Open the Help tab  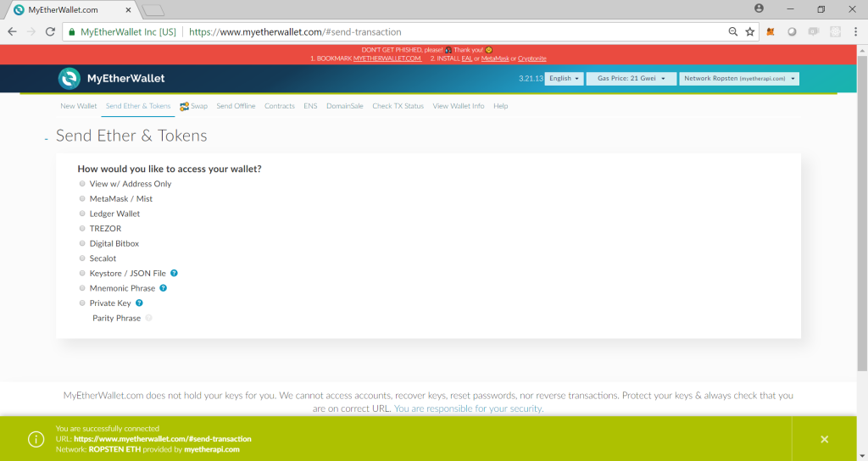500,106
